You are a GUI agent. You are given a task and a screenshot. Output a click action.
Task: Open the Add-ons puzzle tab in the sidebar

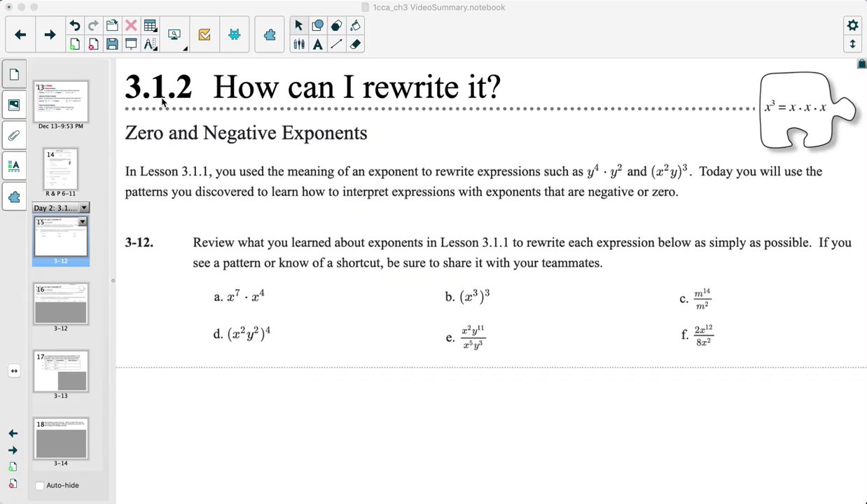pyautogui.click(x=14, y=197)
